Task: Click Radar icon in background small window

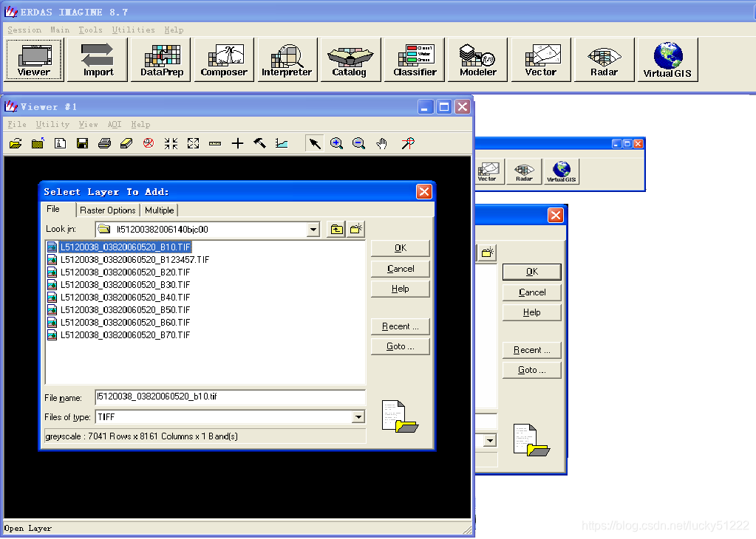Action: [524, 171]
